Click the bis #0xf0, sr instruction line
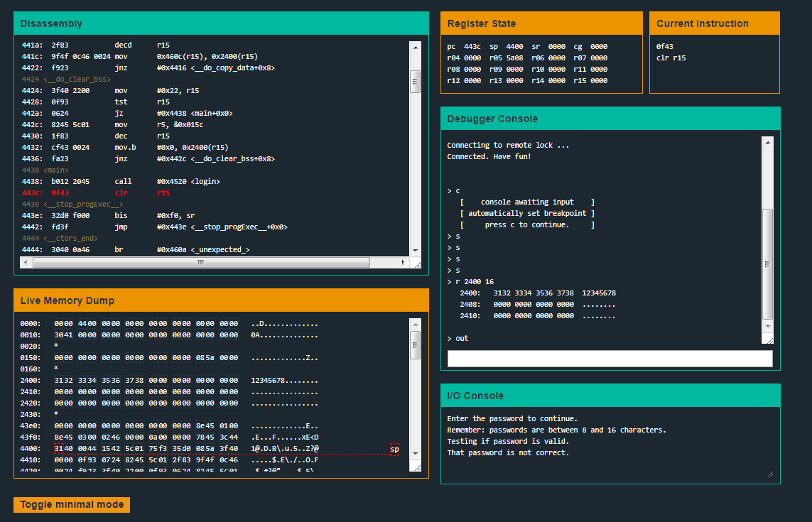 108,215
